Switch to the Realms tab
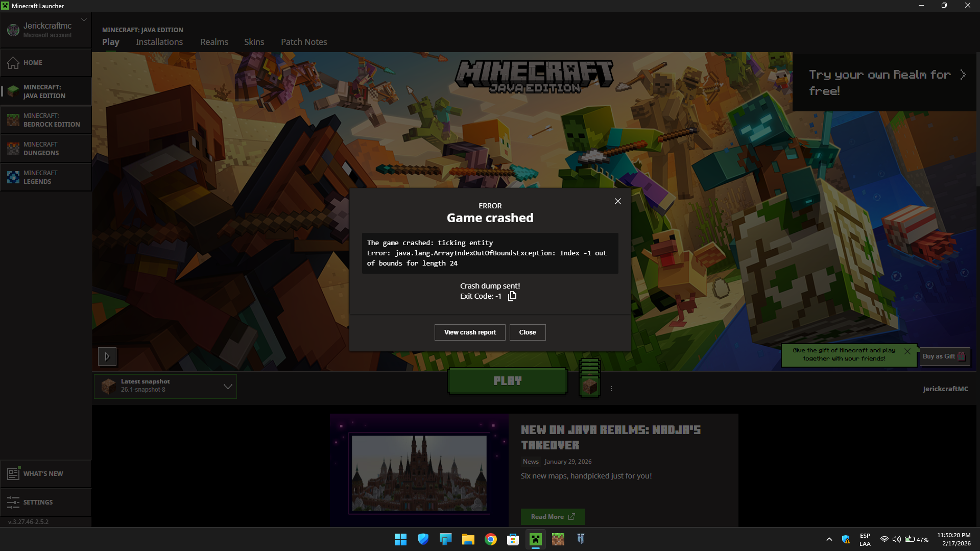This screenshot has height=551, width=980. pos(214,42)
